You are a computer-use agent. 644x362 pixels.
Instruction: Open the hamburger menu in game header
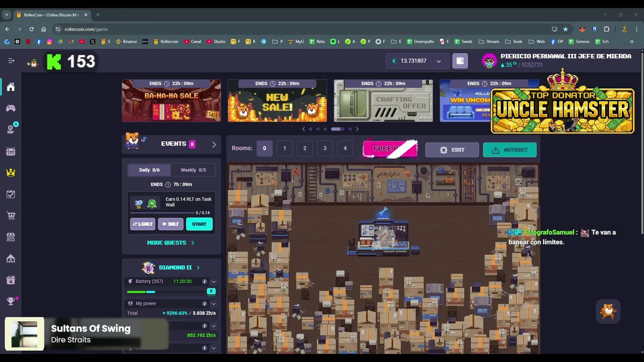click(x=11, y=61)
